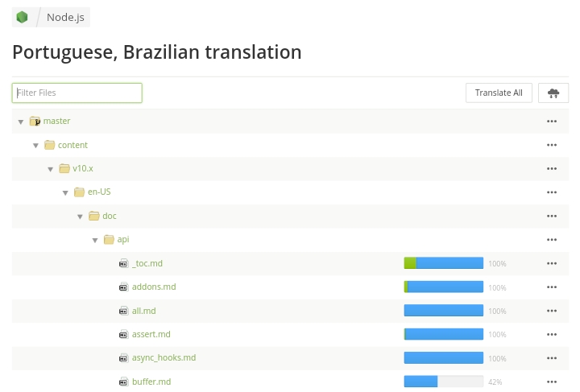Image resolution: width=580 pixels, height=392 pixels.
Task: Collapse the en-US folder arrow
Action: pos(65,192)
